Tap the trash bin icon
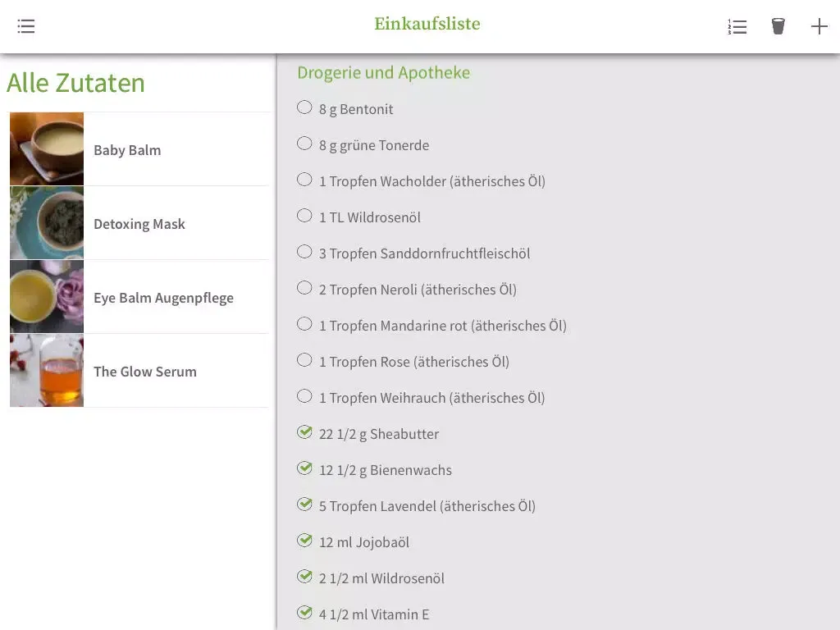This screenshot has width=840, height=630. (778, 26)
